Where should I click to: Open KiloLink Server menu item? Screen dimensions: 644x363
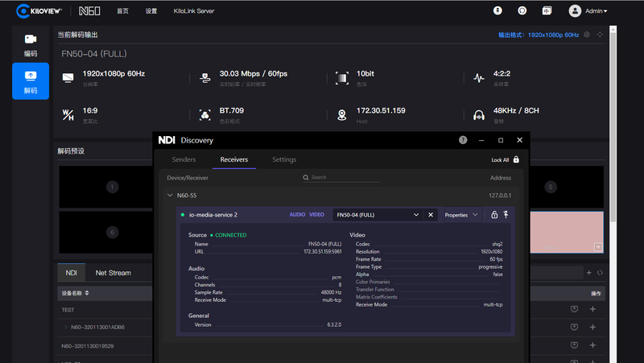pos(194,11)
